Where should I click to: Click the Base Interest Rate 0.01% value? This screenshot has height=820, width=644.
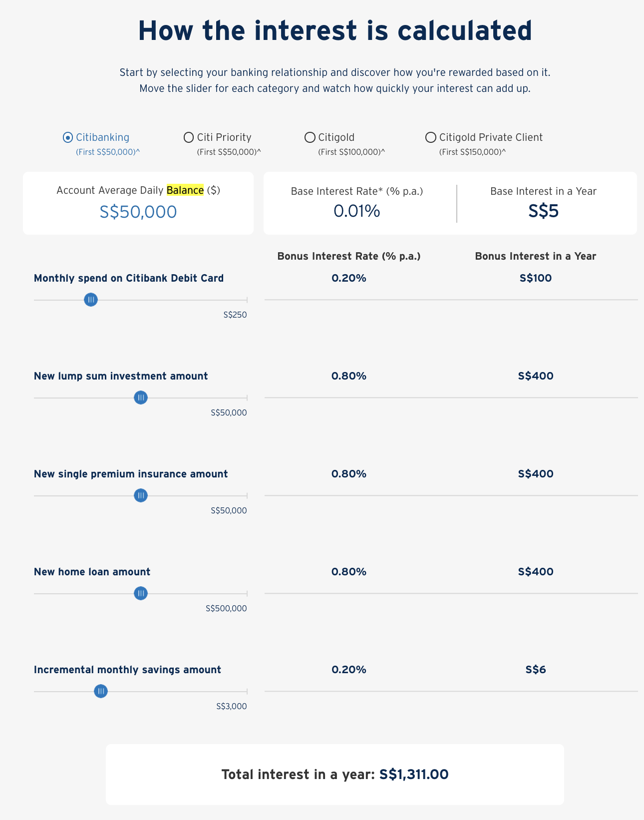(x=357, y=211)
